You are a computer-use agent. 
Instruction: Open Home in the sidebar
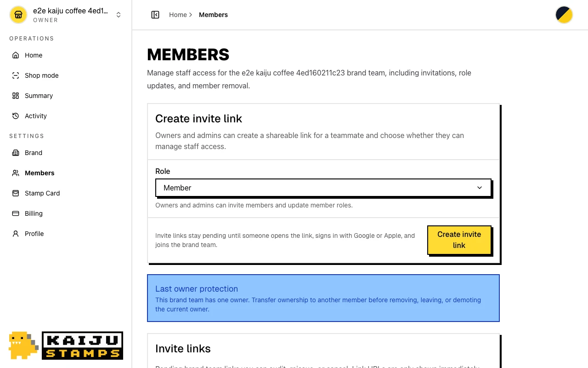[66, 55]
